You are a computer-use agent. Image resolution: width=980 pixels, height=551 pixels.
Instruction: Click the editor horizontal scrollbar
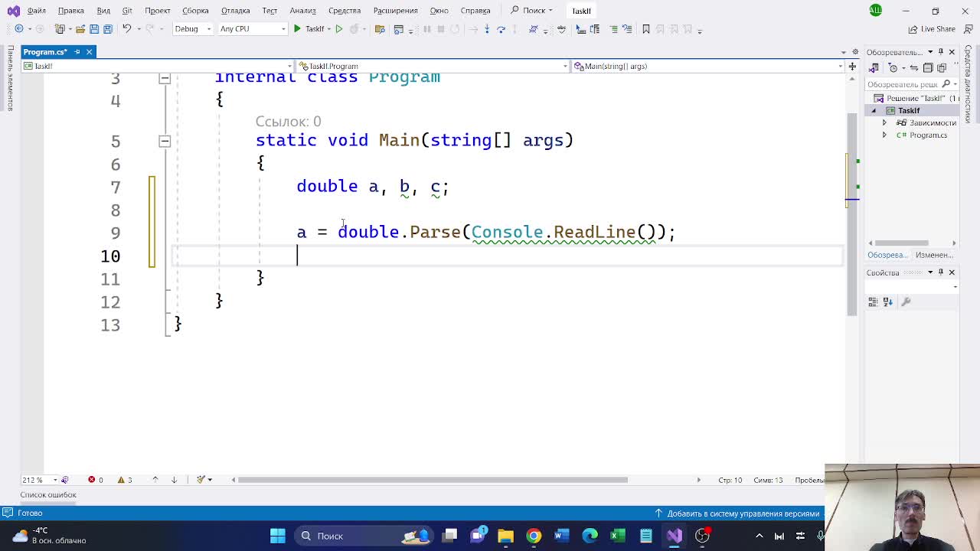(433, 480)
